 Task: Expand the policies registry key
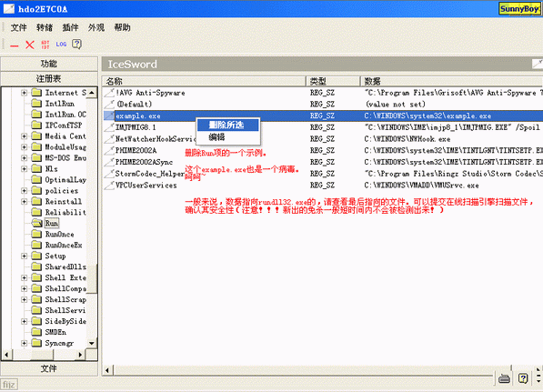tap(24, 191)
